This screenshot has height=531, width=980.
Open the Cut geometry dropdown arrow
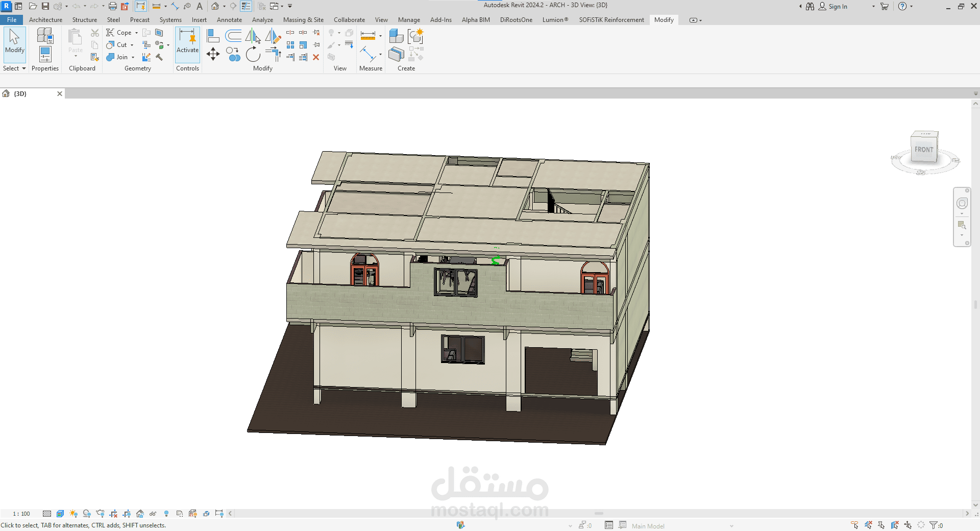[x=132, y=45]
